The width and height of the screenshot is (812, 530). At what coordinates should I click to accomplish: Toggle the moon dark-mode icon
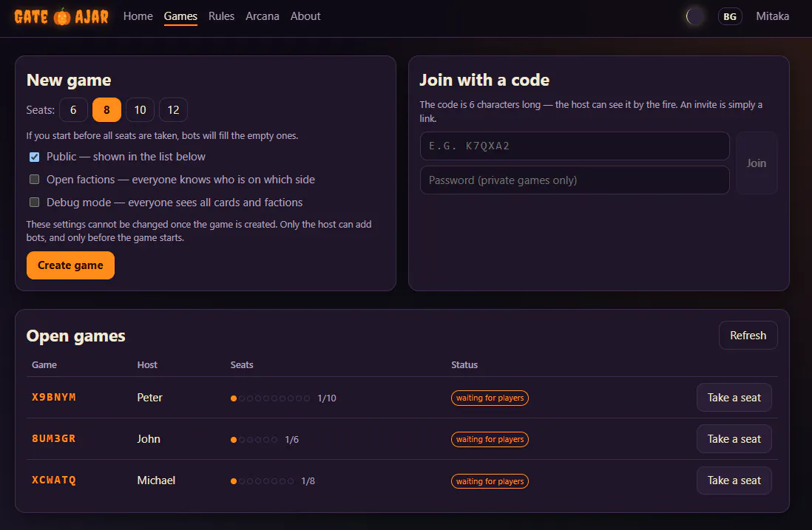click(x=694, y=16)
